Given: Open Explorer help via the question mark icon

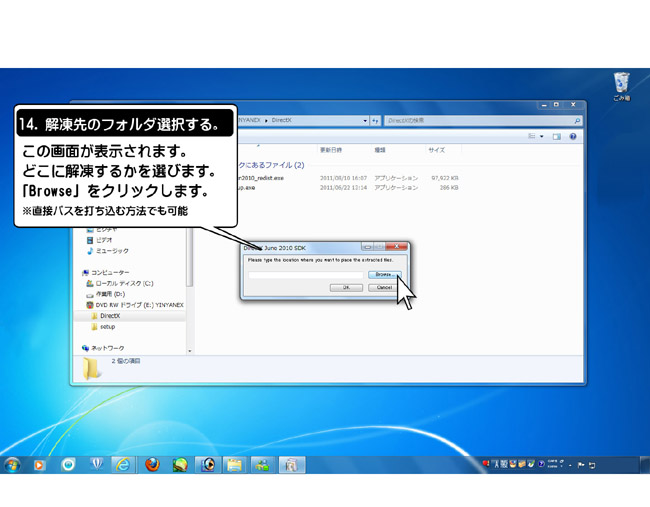Looking at the screenshot, I should coord(573,136).
